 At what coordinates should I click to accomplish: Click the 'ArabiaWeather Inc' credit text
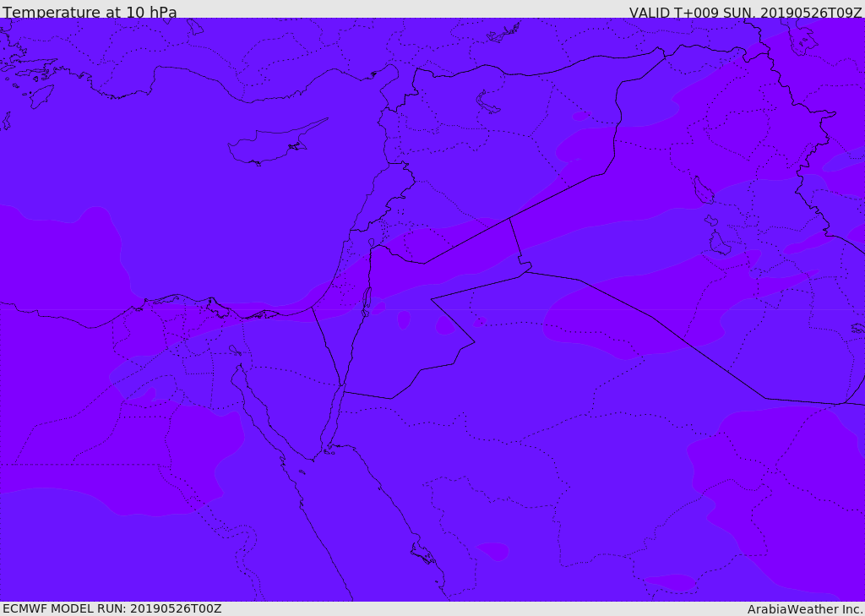(804, 609)
